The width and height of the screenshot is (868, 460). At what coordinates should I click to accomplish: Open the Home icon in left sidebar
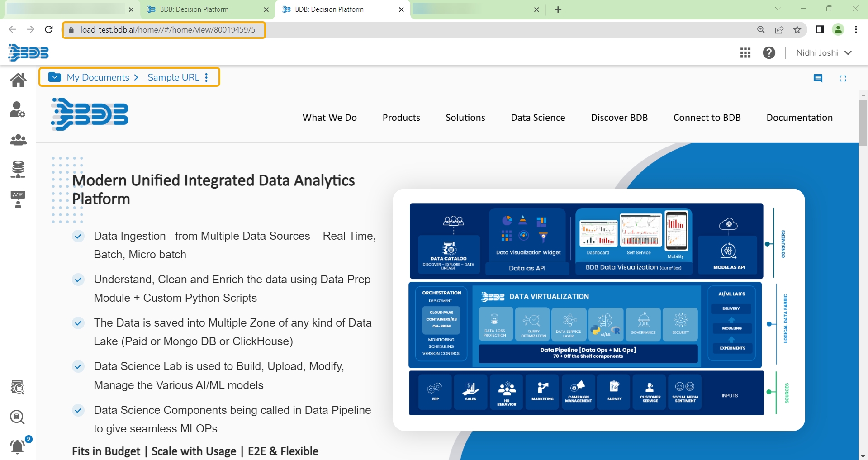18,80
